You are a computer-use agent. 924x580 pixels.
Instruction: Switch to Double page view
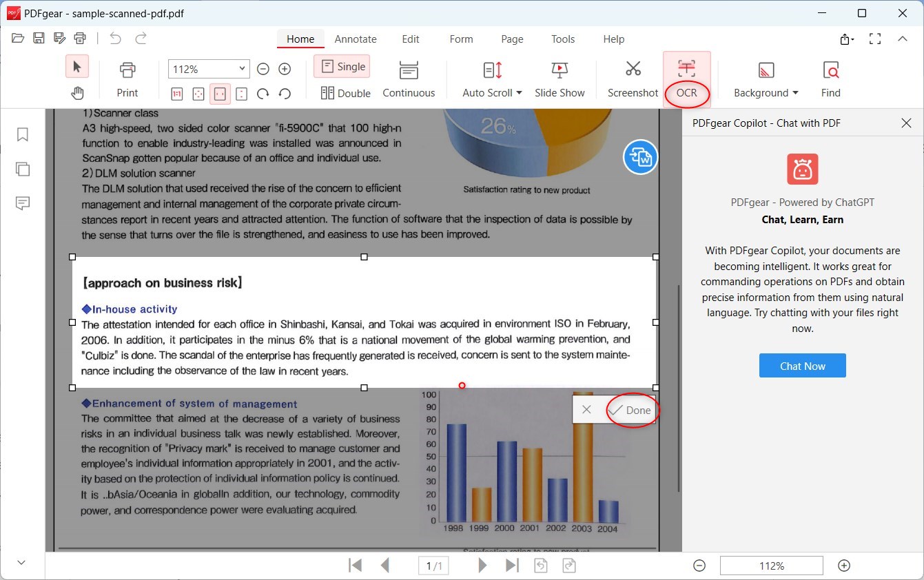pyautogui.click(x=345, y=93)
